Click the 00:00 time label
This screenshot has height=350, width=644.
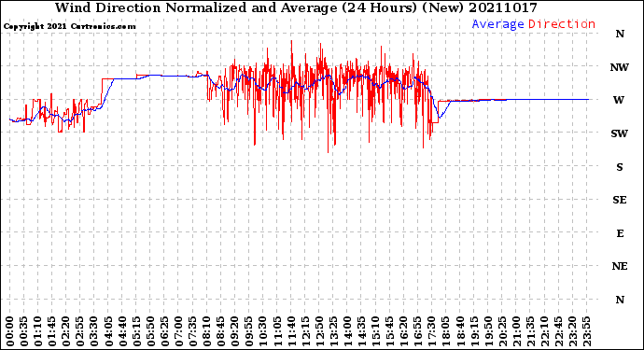pos(10,331)
